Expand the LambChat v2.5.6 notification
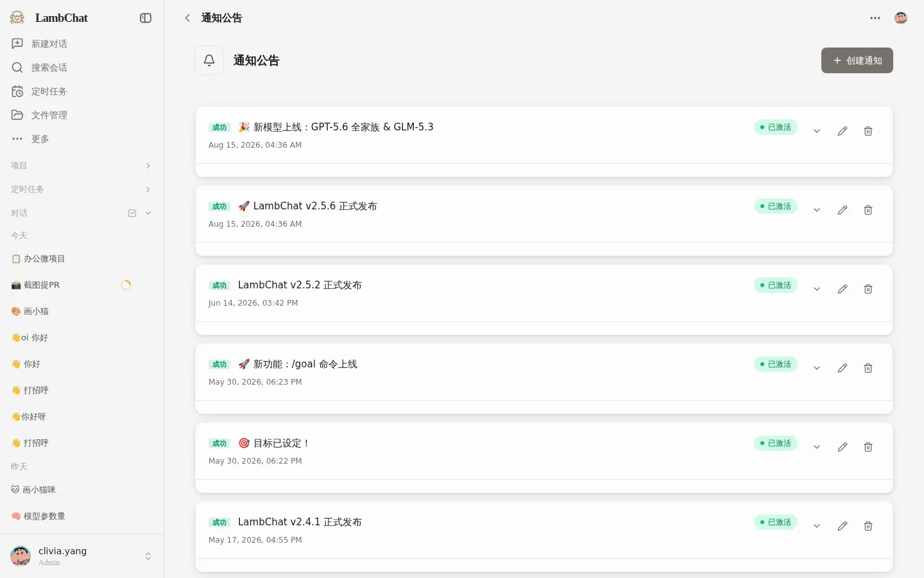The width and height of the screenshot is (924, 578). pyautogui.click(x=817, y=210)
